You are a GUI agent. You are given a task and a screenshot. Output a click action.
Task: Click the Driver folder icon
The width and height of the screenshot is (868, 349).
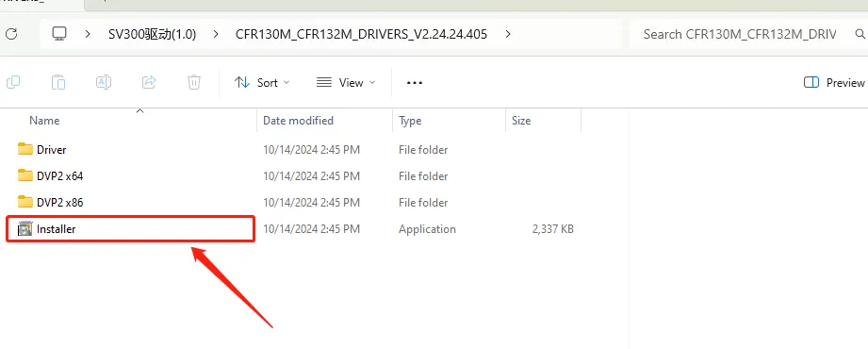25,149
